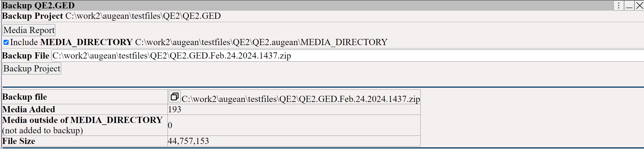
Task: Click the Backup file row label in table
Action: (25, 97)
